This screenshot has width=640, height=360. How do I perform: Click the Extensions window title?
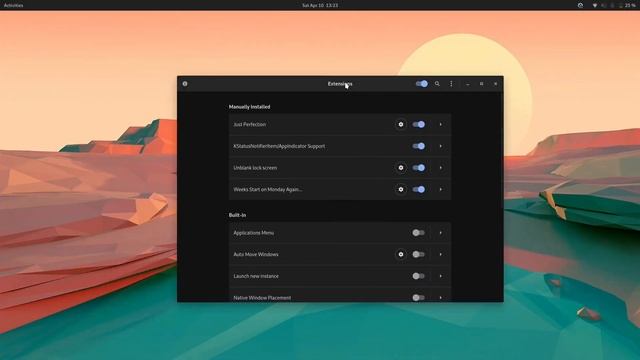(340, 84)
